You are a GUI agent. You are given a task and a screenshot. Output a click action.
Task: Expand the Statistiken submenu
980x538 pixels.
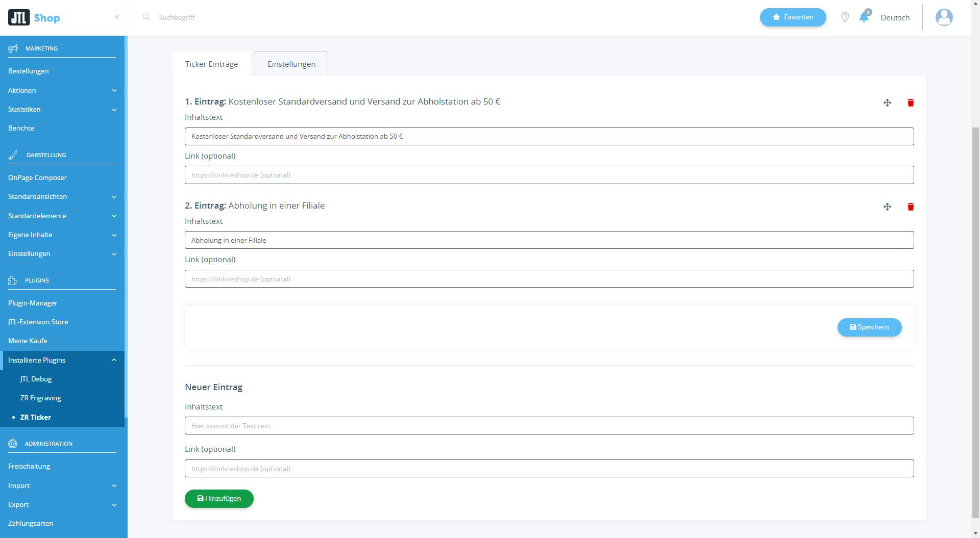62,109
